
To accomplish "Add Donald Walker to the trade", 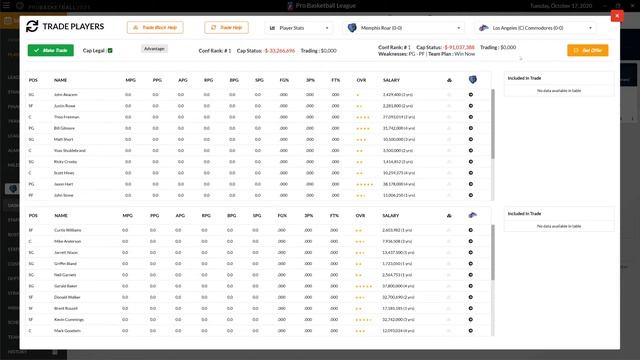I will coord(471,297).
